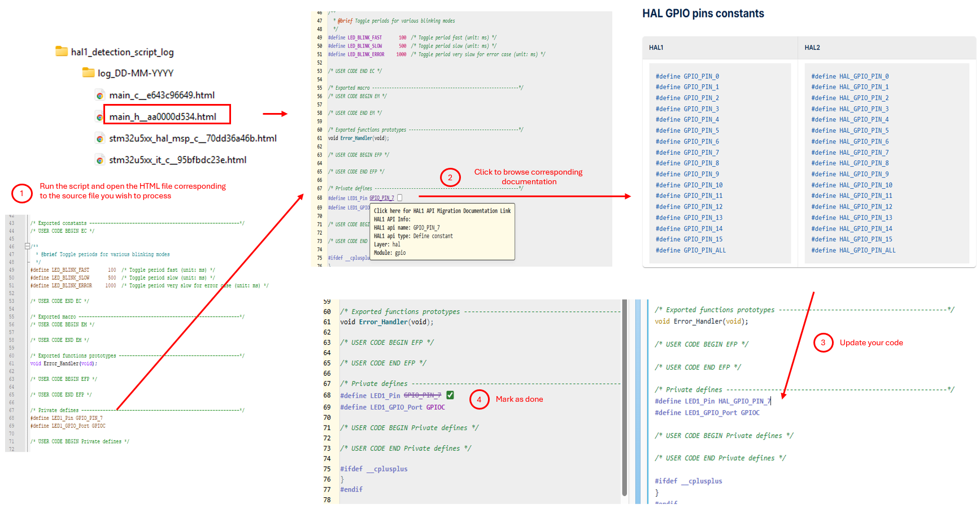980x521 pixels.
Task: Click 'void Error_Handler(void);' on line 61 of HTML view
Action: (x=359, y=138)
